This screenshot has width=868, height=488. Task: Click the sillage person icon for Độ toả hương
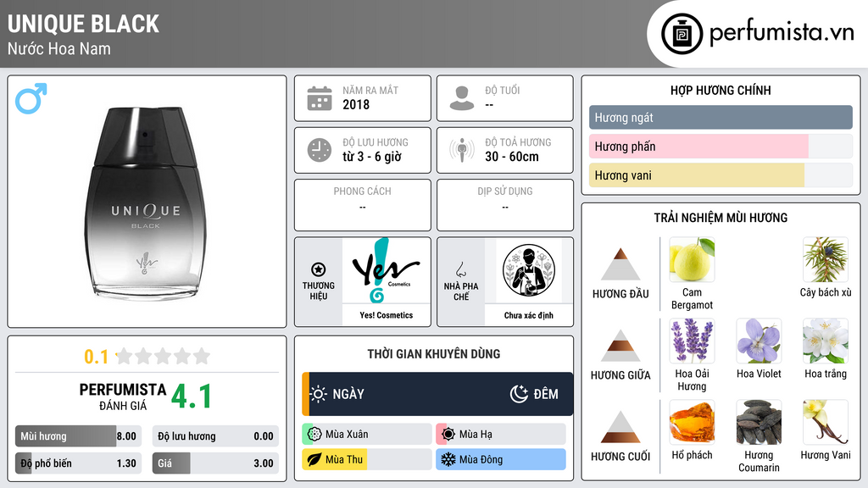tap(462, 150)
